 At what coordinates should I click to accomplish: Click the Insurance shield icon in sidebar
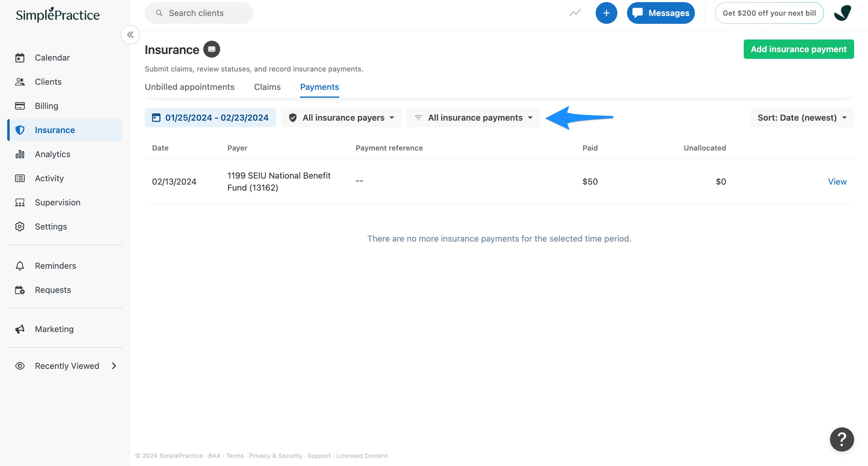coord(20,130)
